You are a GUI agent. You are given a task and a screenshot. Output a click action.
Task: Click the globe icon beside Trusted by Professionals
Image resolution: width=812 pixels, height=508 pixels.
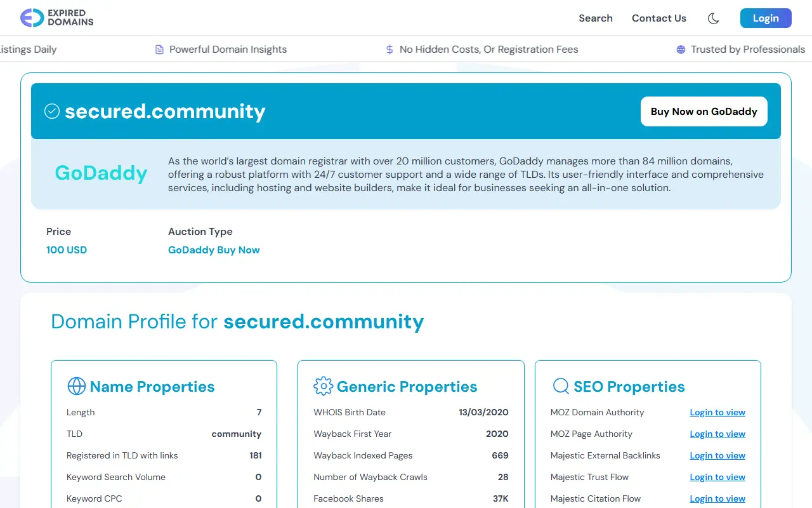[x=681, y=50]
